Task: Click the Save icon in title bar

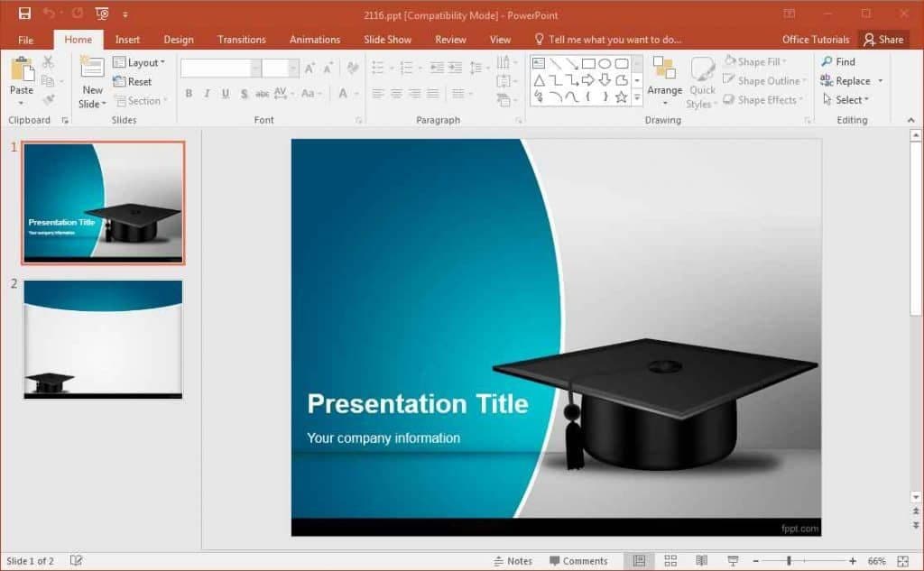Action: [x=24, y=14]
